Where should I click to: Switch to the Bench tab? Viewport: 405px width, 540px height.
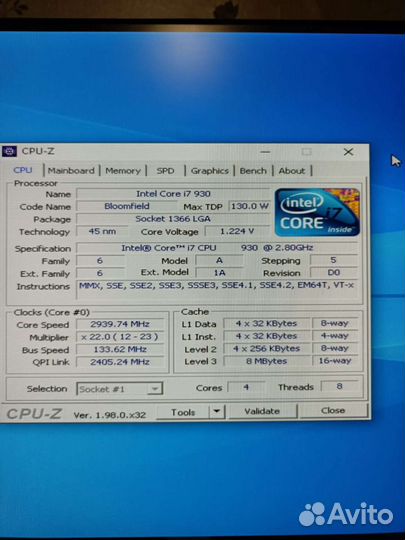[x=253, y=170]
